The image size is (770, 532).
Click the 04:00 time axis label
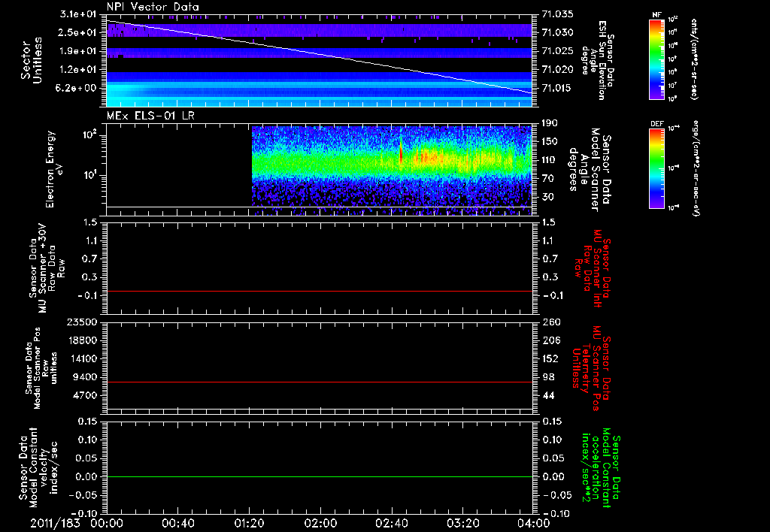532,523
